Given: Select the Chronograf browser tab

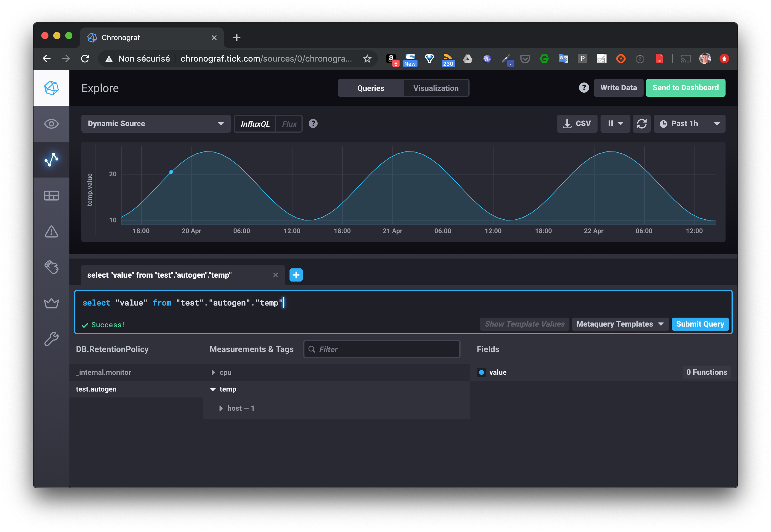Looking at the screenshot, I should [x=152, y=38].
